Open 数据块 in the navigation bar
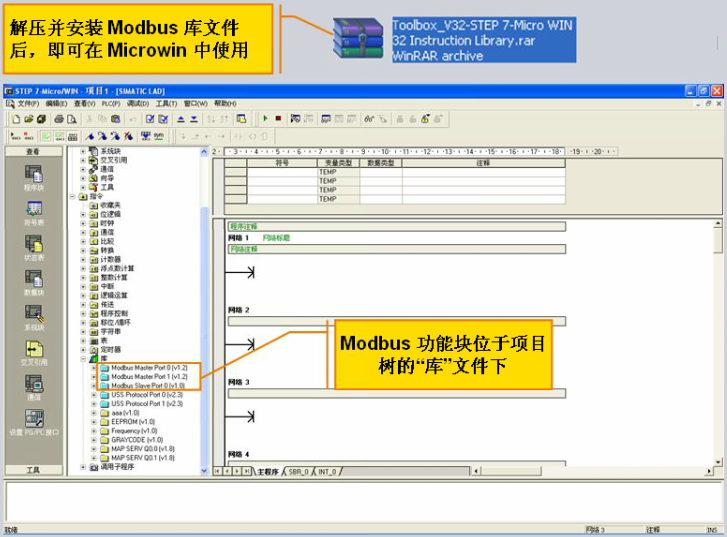The height and width of the screenshot is (537, 727). tap(33, 283)
